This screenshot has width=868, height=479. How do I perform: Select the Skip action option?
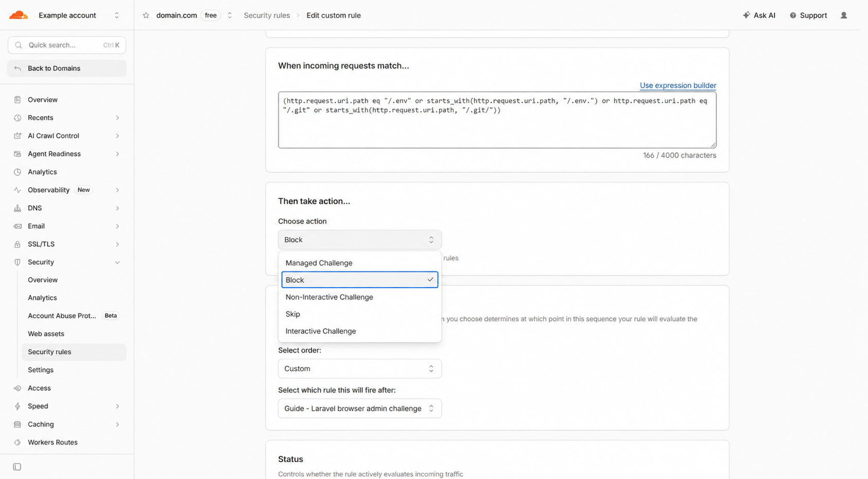(359, 314)
